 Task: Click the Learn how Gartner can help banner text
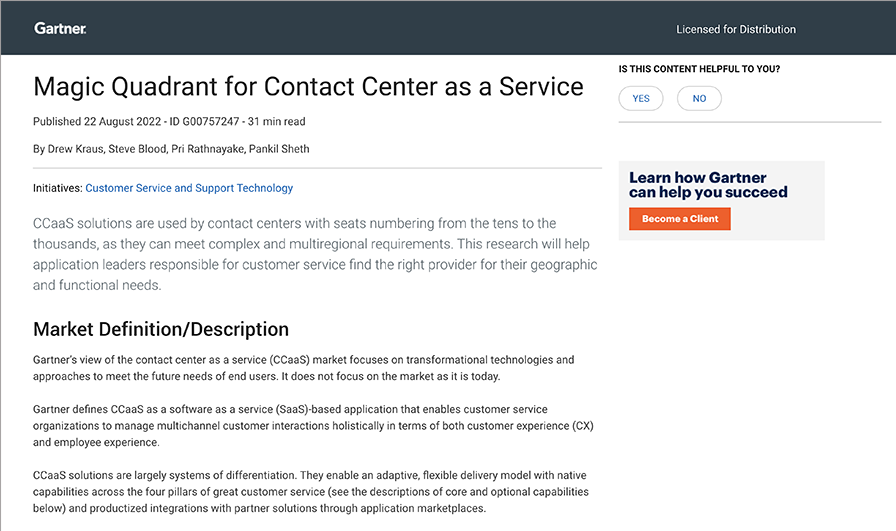[x=708, y=185]
